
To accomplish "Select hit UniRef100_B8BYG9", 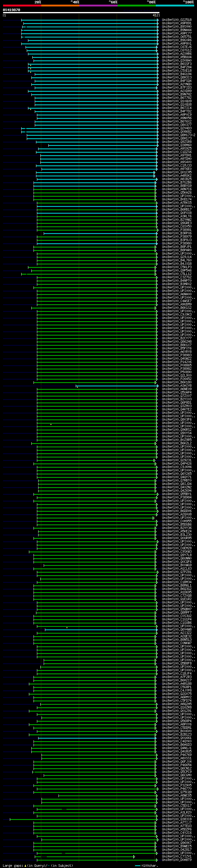I will (177, 186).
